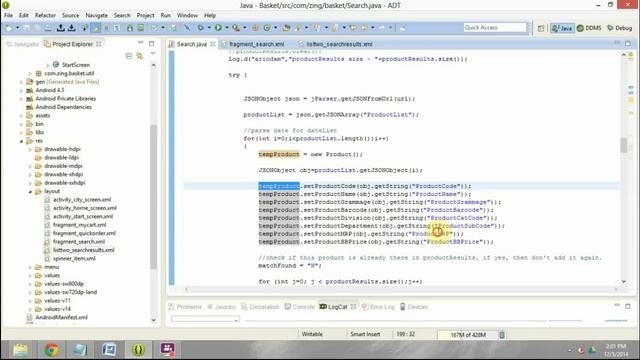Click the download arrow toolbar icon
This screenshot has height=360, width=640.
click(x=71, y=28)
